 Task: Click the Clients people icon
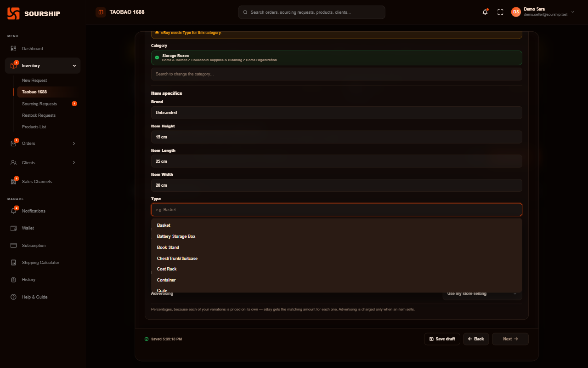tap(13, 162)
